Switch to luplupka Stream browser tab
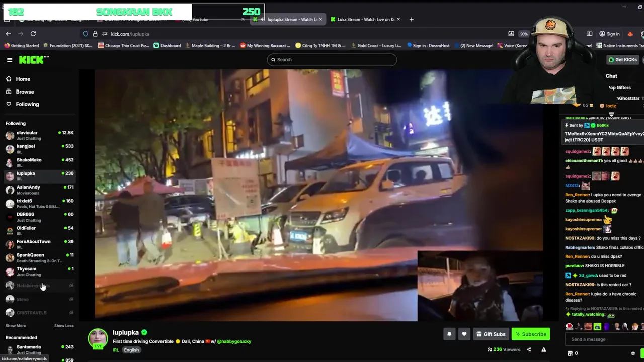 pos(288,19)
